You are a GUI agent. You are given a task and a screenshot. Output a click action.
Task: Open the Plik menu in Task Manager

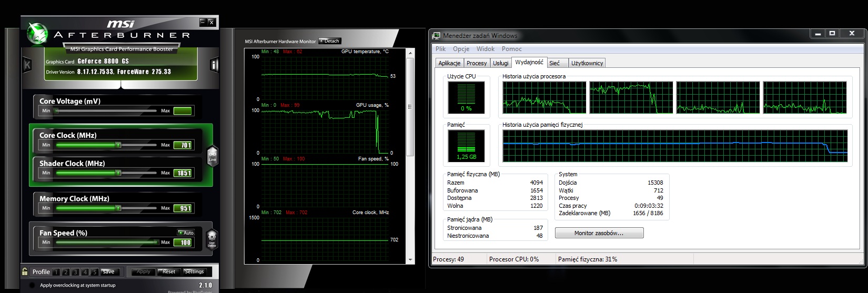tap(440, 49)
